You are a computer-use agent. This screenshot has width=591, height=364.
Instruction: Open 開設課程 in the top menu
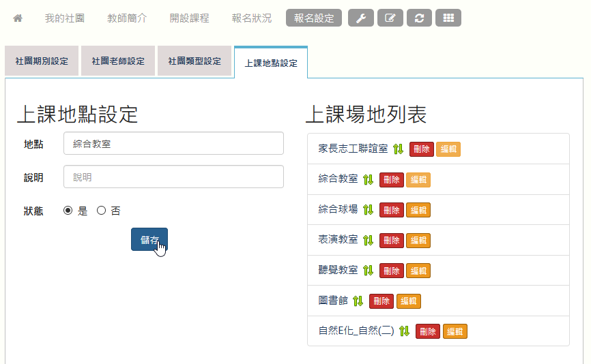click(189, 18)
